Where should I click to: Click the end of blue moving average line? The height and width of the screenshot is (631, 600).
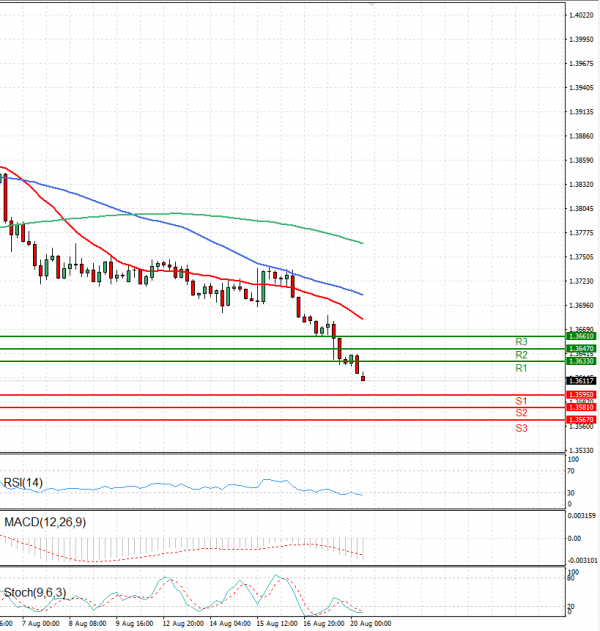pos(362,295)
